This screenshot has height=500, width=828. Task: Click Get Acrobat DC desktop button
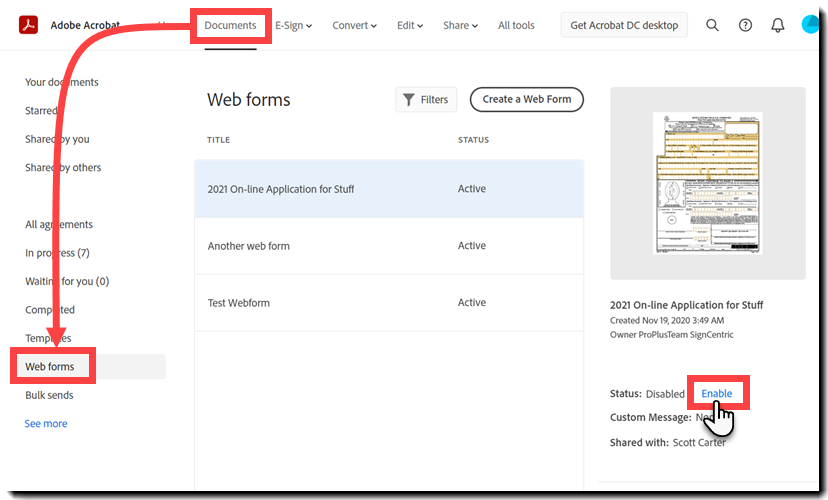pos(624,25)
